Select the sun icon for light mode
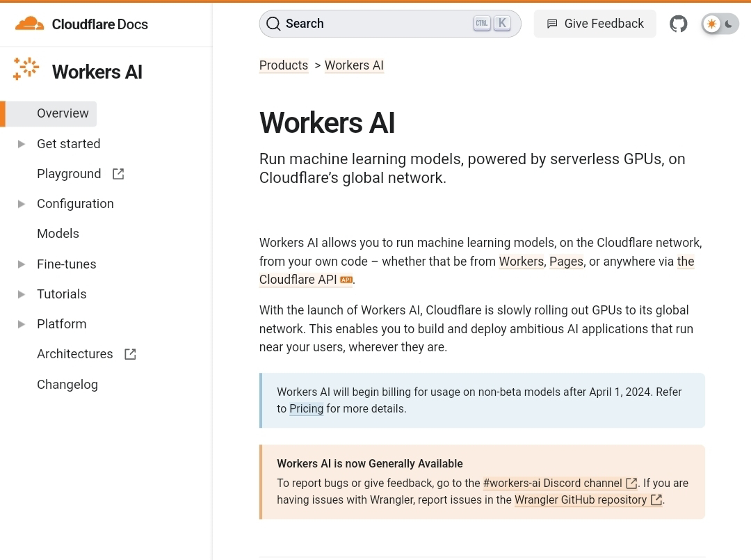Screen dimensions: 751x560 (x=712, y=24)
